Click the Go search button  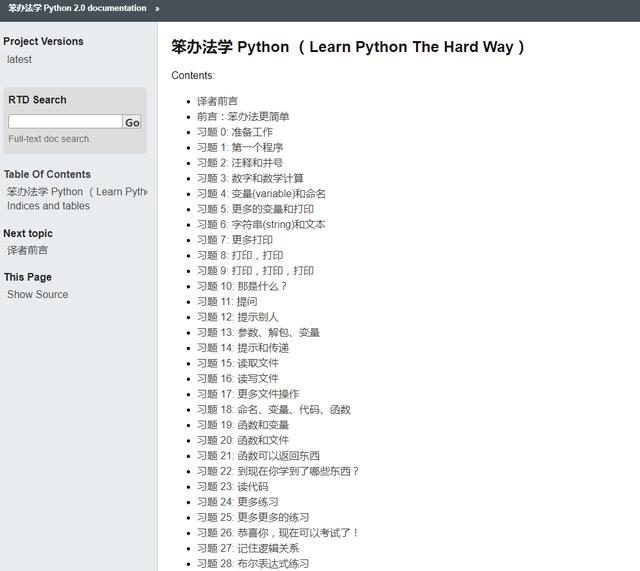click(132, 122)
